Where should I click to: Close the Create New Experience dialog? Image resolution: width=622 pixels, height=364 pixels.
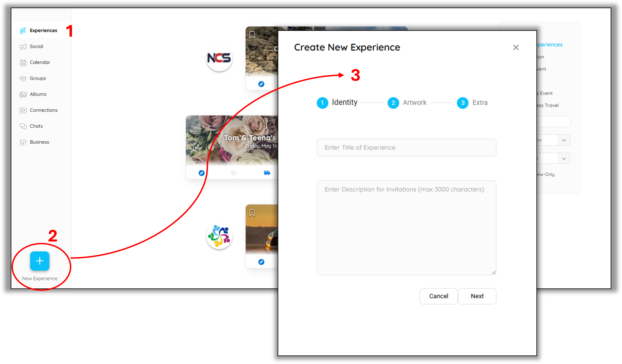(x=516, y=47)
